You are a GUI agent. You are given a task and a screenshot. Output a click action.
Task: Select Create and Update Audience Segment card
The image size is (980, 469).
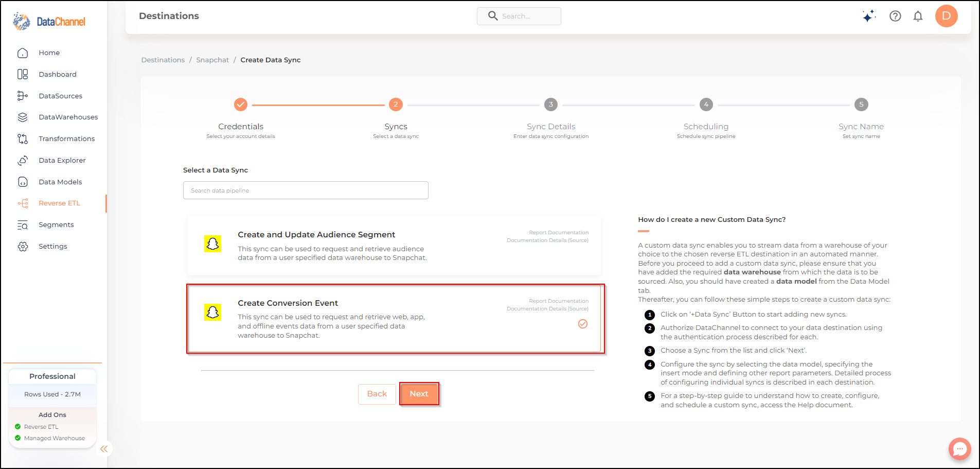coord(394,246)
